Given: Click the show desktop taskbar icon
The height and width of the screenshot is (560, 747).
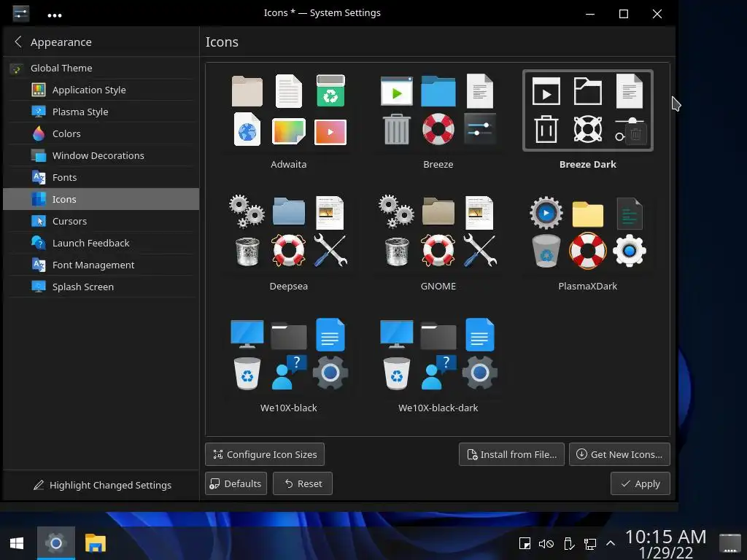Looking at the screenshot, I should [x=729, y=543].
